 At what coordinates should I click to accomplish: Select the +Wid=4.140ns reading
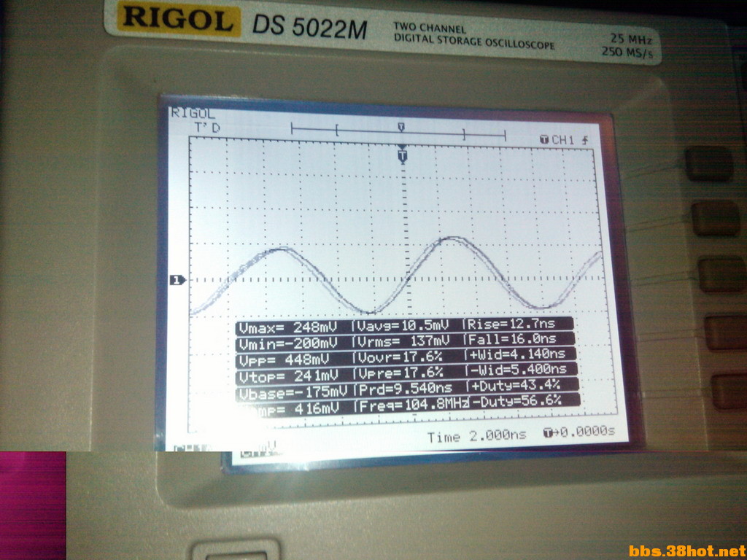coord(517,354)
